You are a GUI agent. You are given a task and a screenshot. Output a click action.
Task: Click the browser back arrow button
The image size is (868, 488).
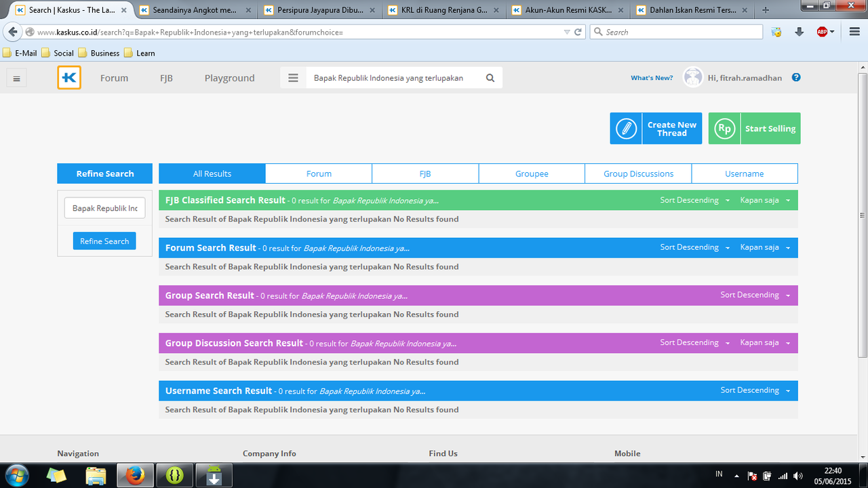click(13, 32)
